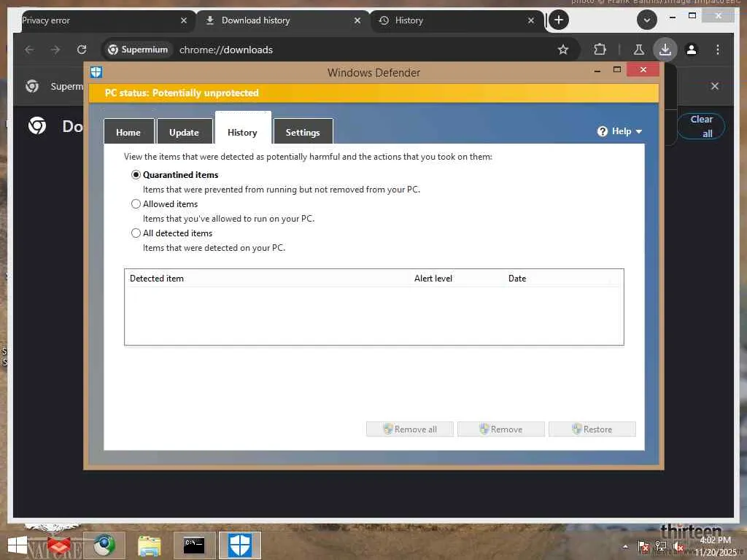Viewport: 747px width, 560px height.
Task: Switch to the Privacy error browser tab
Action: pyautogui.click(x=100, y=20)
